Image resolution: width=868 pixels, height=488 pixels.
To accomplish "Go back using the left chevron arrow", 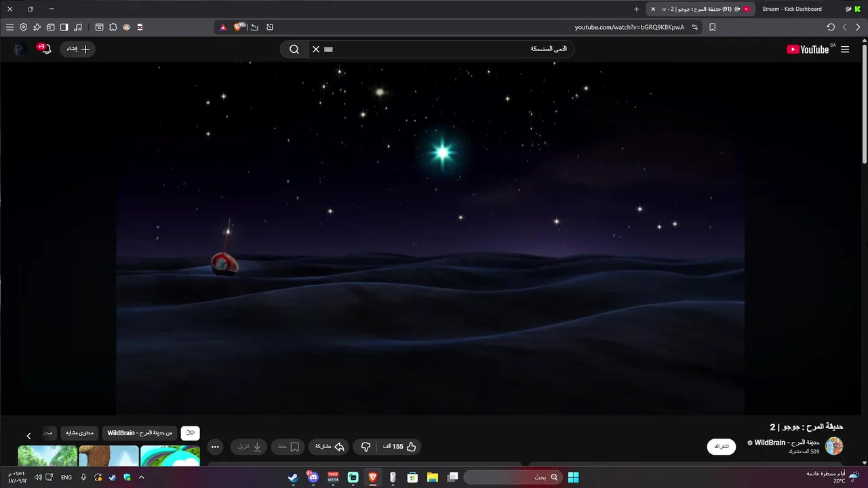I will coord(844,27).
